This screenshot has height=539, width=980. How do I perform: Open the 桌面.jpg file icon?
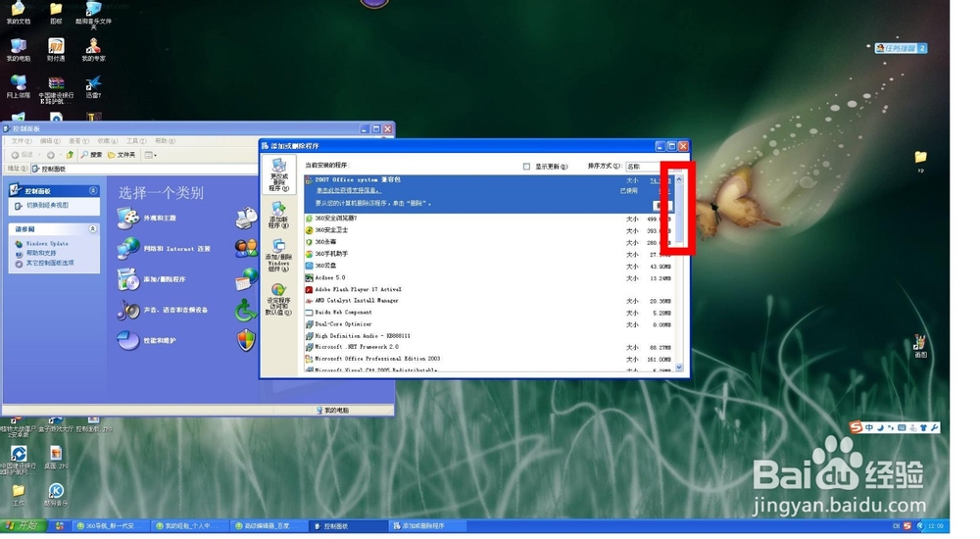(x=56, y=457)
